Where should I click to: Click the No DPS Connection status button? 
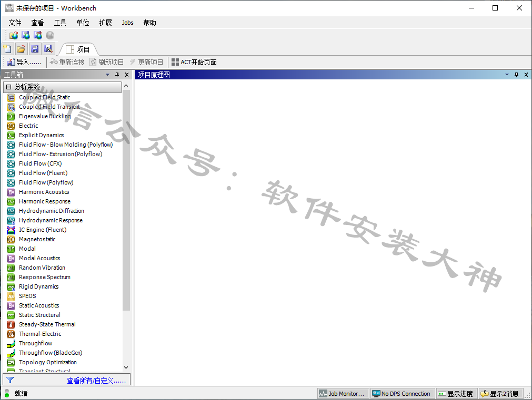click(403, 394)
